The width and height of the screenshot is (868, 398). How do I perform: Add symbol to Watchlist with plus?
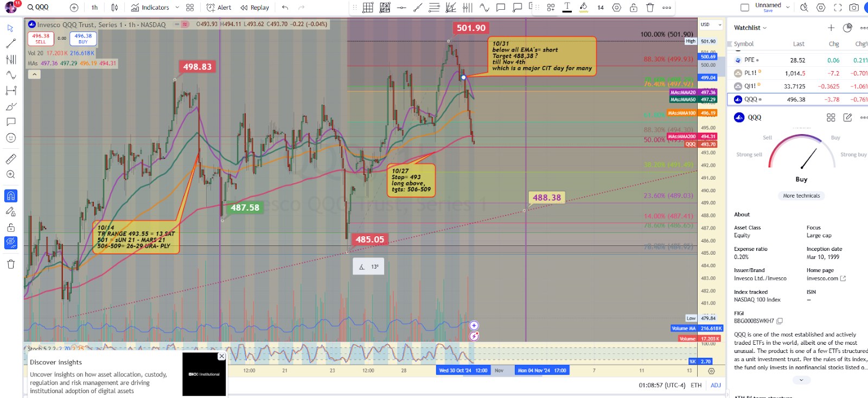pos(831,28)
